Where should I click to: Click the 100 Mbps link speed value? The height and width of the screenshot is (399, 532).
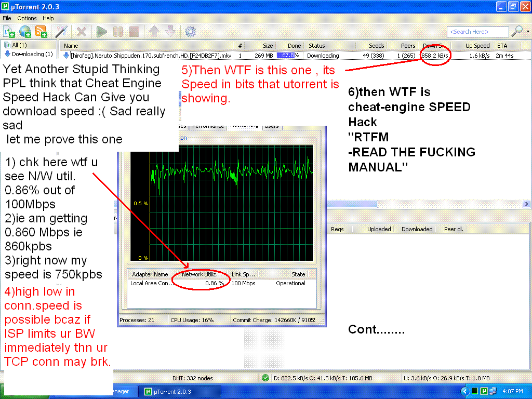(243, 283)
